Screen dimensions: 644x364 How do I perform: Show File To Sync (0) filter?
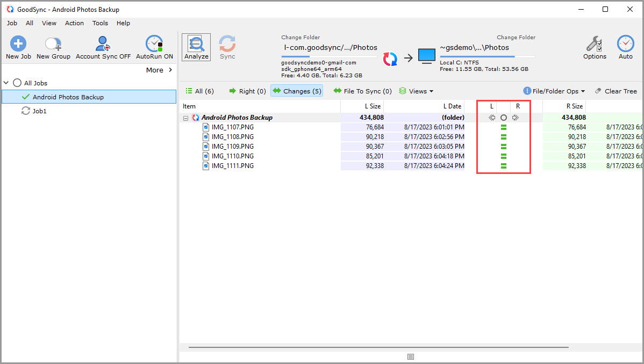[362, 91]
